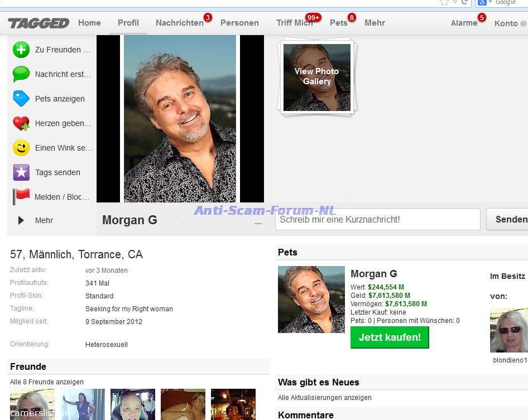Open the Alarme notifications

(464, 23)
